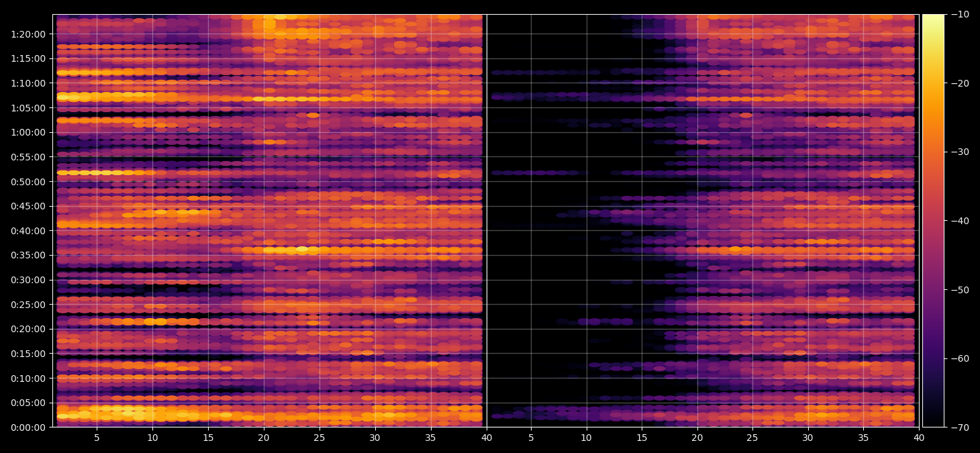Click the 1:10:00 time axis label
Image resolution: width=980 pixels, height=453 pixels.
coord(28,83)
